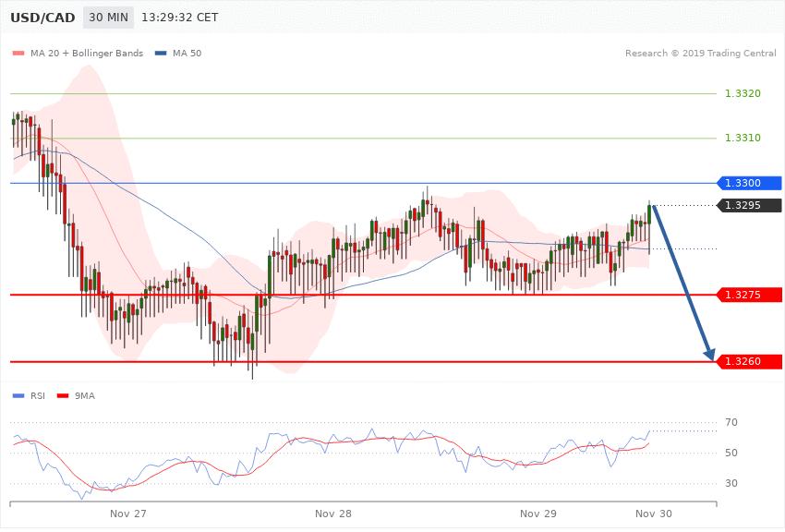Click the red 1.3260 target price tag
Viewport: 785px width, 532px height.
pos(750,361)
